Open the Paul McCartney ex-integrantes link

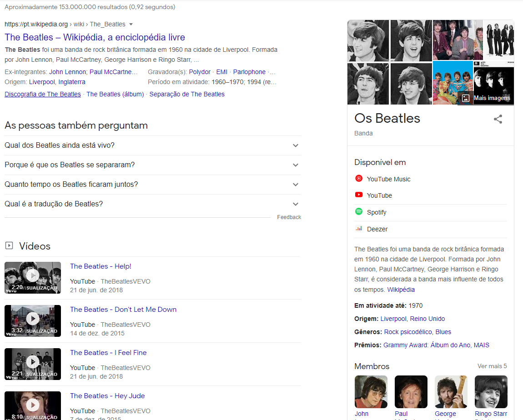click(x=113, y=72)
